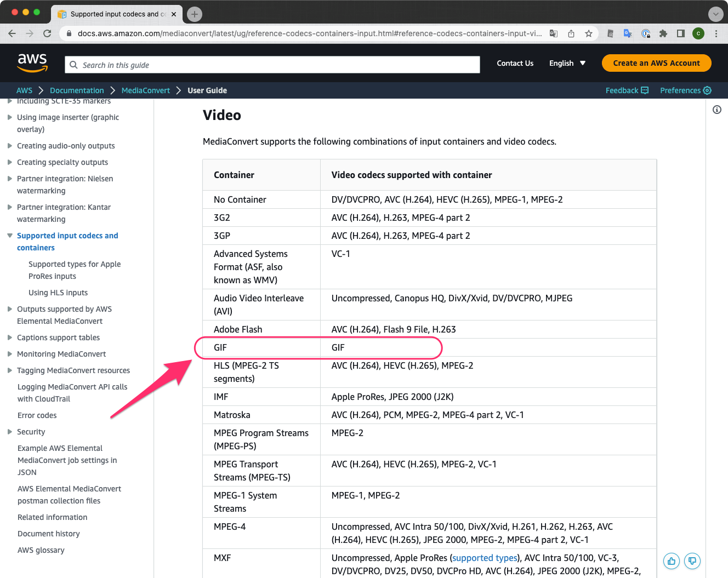This screenshot has height=578, width=728.
Task: Open Logging MediaConvert API calls with CloudTrail
Action: (x=72, y=393)
